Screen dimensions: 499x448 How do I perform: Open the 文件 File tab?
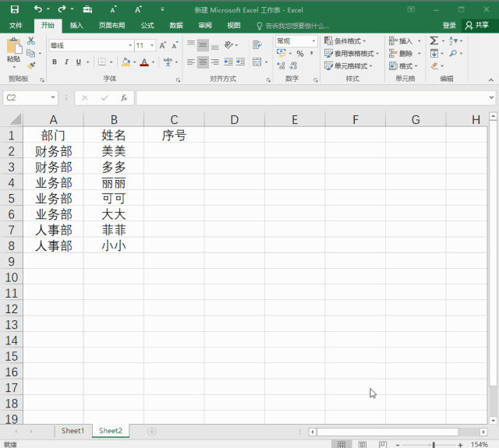[16, 26]
